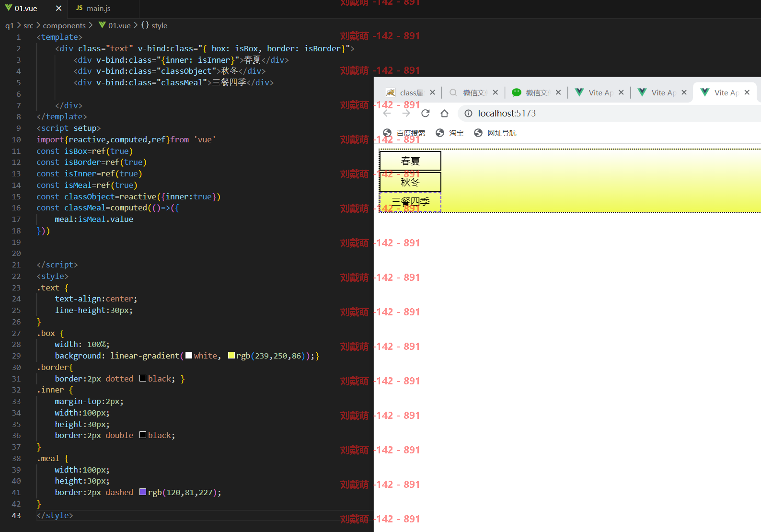Click the 01.vue breadcrumb file
Image resolution: width=761 pixels, height=532 pixels.
[115, 25]
